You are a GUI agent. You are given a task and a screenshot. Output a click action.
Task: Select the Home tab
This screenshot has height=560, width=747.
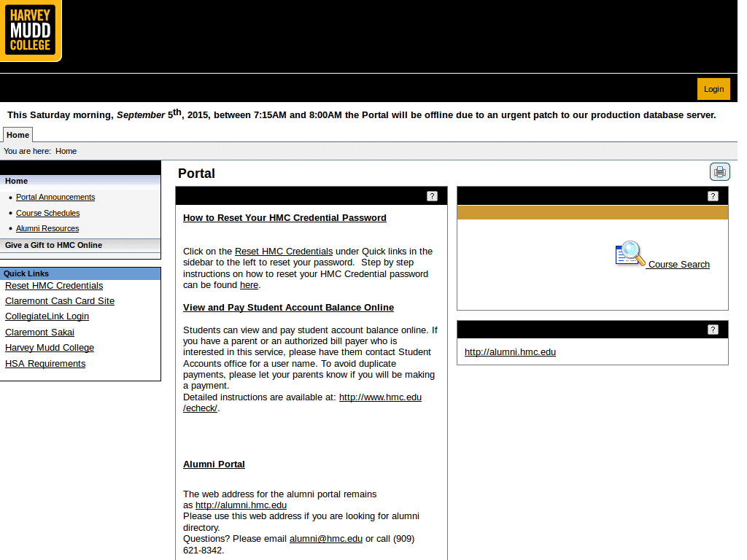click(x=18, y=135)
